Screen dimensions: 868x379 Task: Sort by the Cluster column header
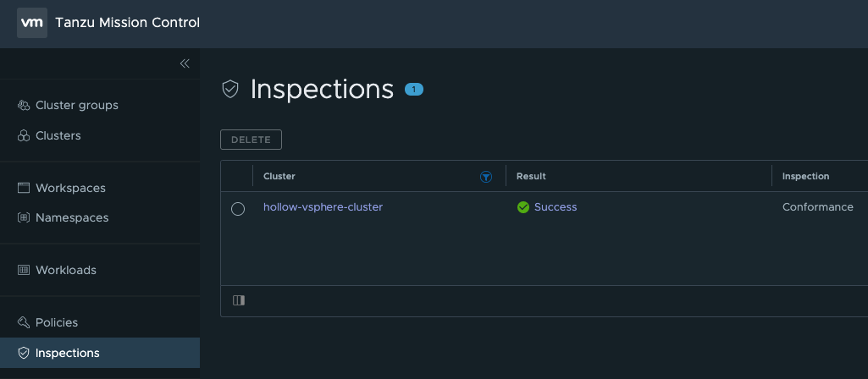279,177
